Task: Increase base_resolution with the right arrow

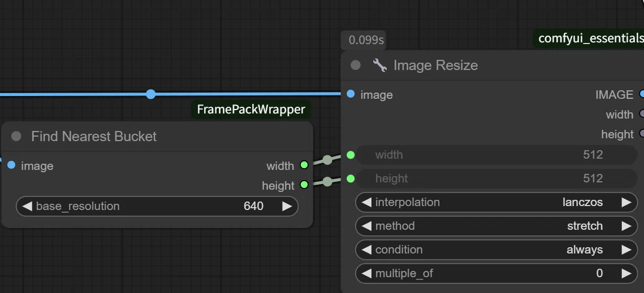Action: coord(287,206)
